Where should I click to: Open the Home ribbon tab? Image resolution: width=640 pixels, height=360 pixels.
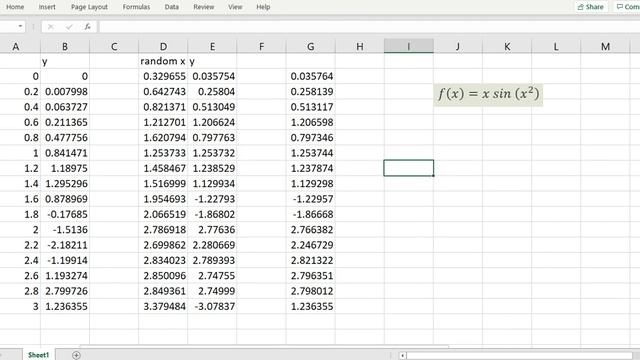click(15, 7)
